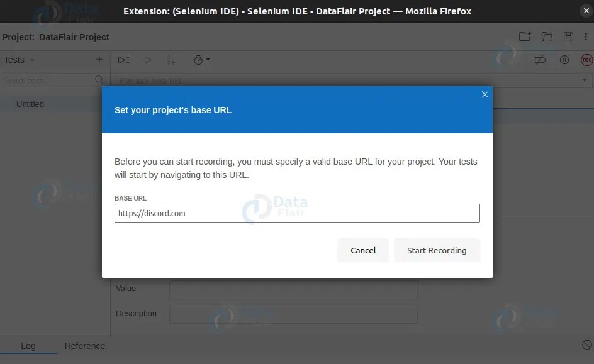Switch to the Reference tab
Viewport: 594px width, 364px height.
tap(85, 346)
